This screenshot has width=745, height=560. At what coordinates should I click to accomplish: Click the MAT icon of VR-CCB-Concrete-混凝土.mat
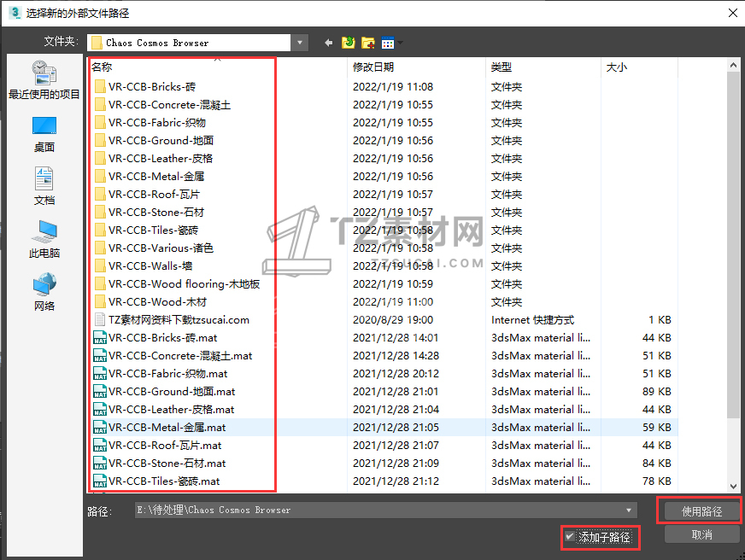click(100, 355)
